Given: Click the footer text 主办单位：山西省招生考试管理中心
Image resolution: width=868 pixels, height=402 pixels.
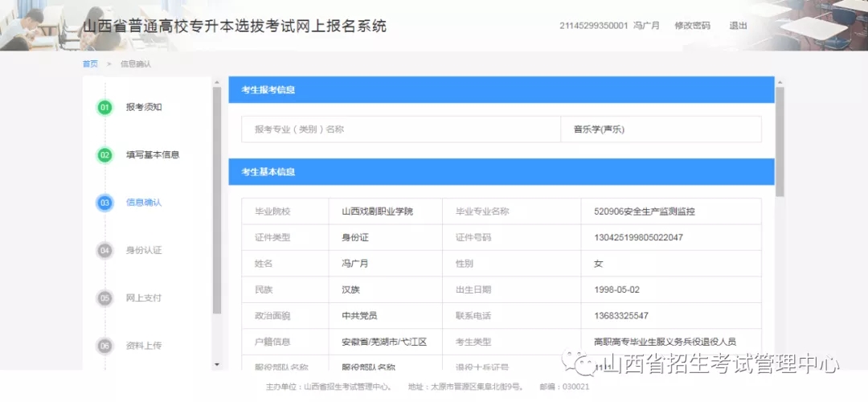Looking at the screenshot, I should coord(330,387).
